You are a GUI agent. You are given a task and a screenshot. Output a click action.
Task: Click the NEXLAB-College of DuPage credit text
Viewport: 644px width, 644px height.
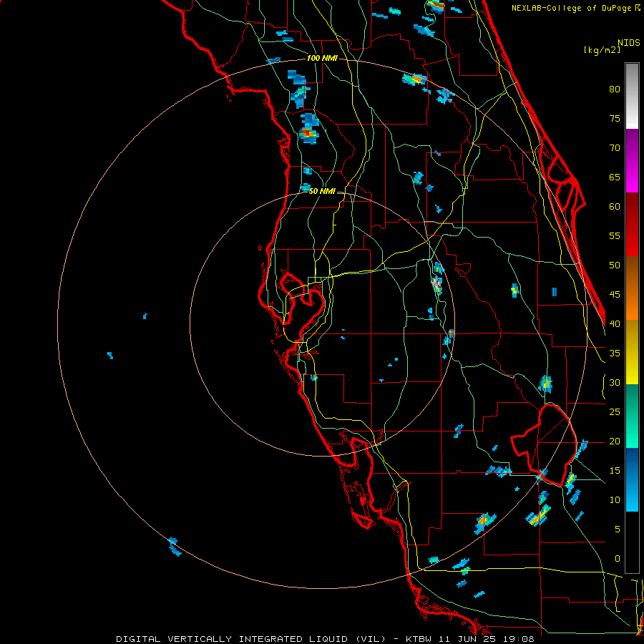tap(575, 8)
